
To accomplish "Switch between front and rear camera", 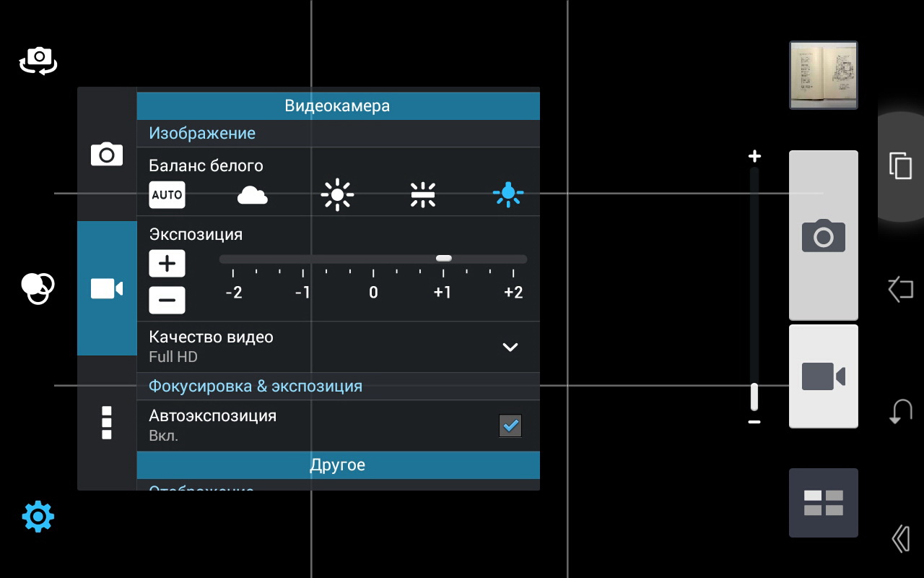I will click(x=38, y=60).
